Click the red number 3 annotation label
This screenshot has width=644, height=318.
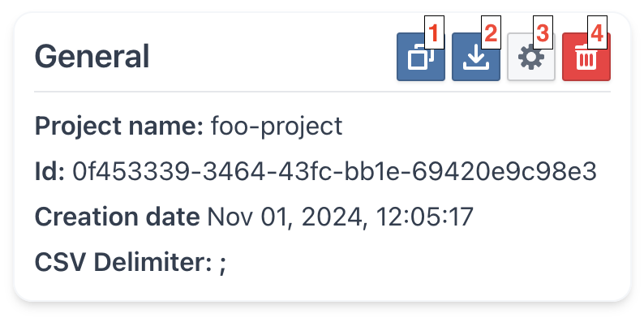(543, 32)
